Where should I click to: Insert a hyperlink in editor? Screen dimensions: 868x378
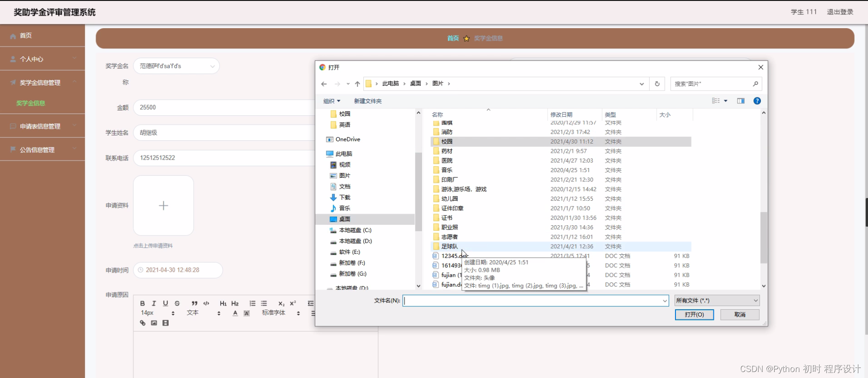tap(142, 323)
